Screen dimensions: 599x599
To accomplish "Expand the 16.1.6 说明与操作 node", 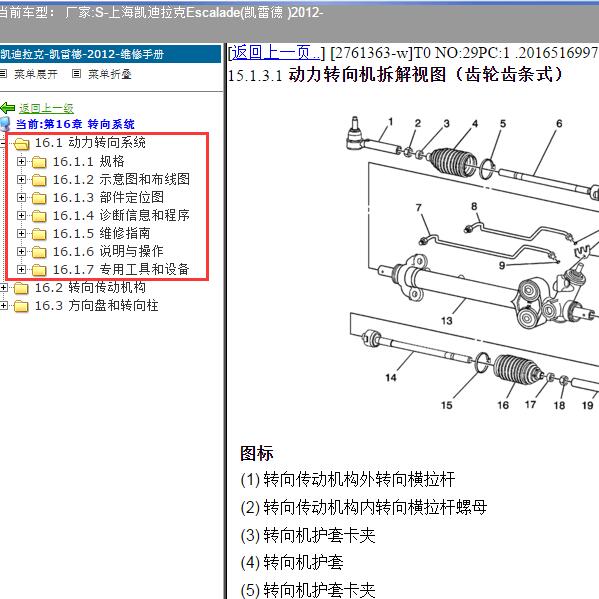I will [21, 251].
